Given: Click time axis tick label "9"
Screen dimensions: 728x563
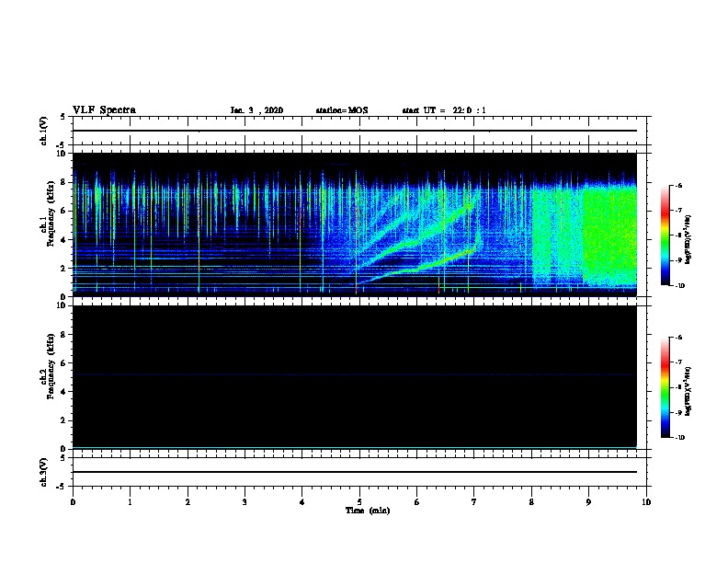Looking at the screenshot, I should [x=588, y=502].
